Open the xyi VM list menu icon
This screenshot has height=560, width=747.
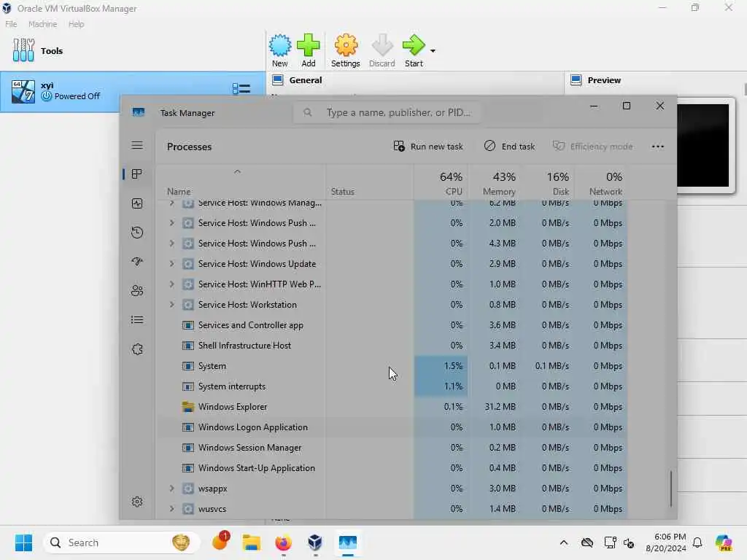coord(241,89)
